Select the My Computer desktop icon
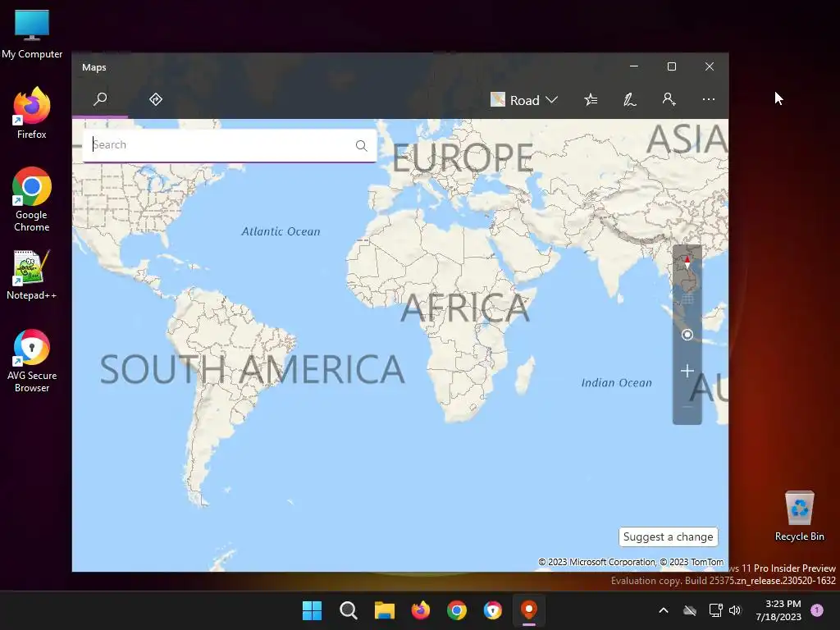Viewport: 840px width, 630px height. coord(32,34)
